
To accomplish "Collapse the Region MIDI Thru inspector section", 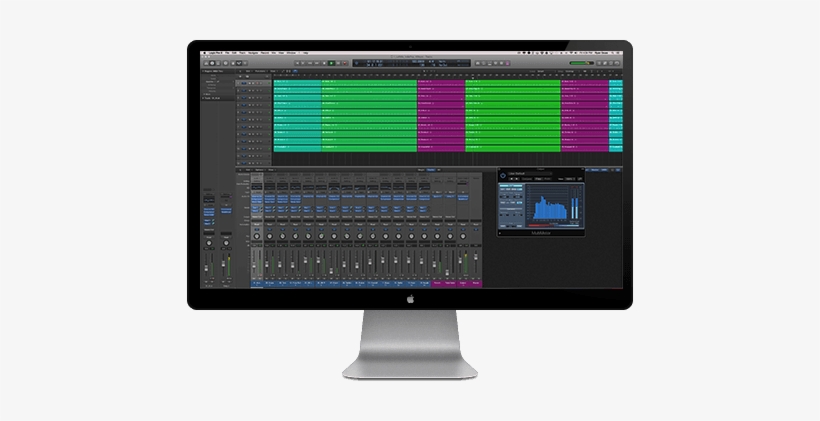I will click(x=202, y=71).
